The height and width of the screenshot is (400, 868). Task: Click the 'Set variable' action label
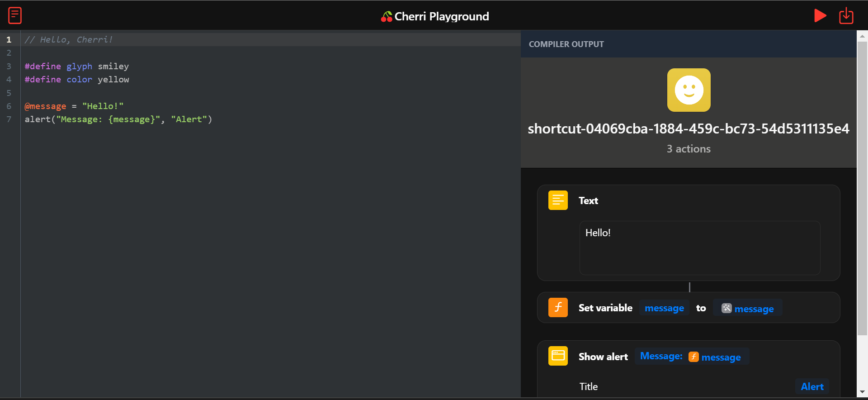click(x=605, y=308)
